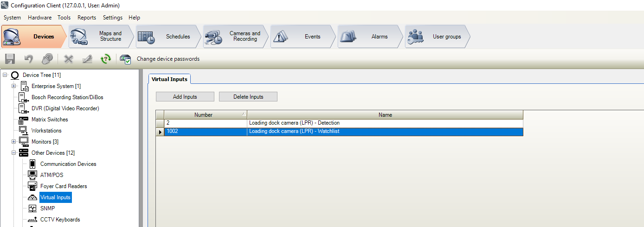Click the CCTV Keyboards icon
Viewport: 644px width, 227px height.
pyautogui.click(x=32, y=220)
